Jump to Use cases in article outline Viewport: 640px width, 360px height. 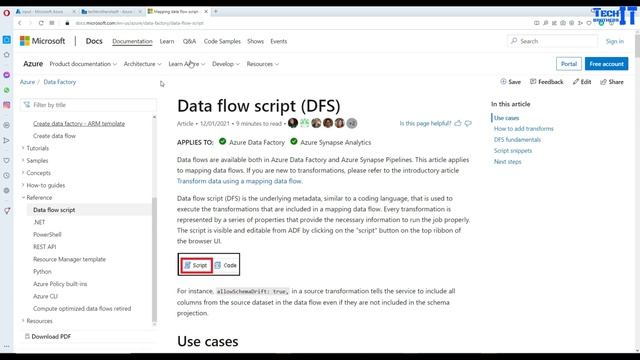tap(506, 118)
